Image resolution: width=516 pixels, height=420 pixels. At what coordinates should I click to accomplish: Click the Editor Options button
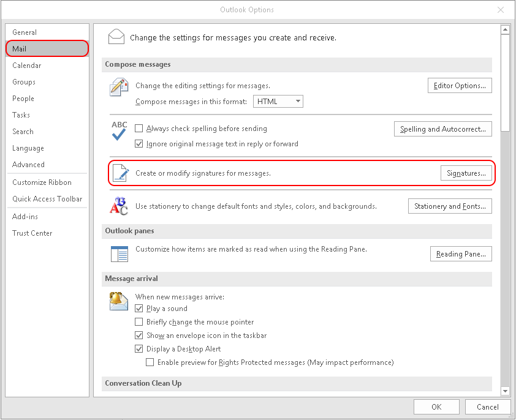coord(460,86)
